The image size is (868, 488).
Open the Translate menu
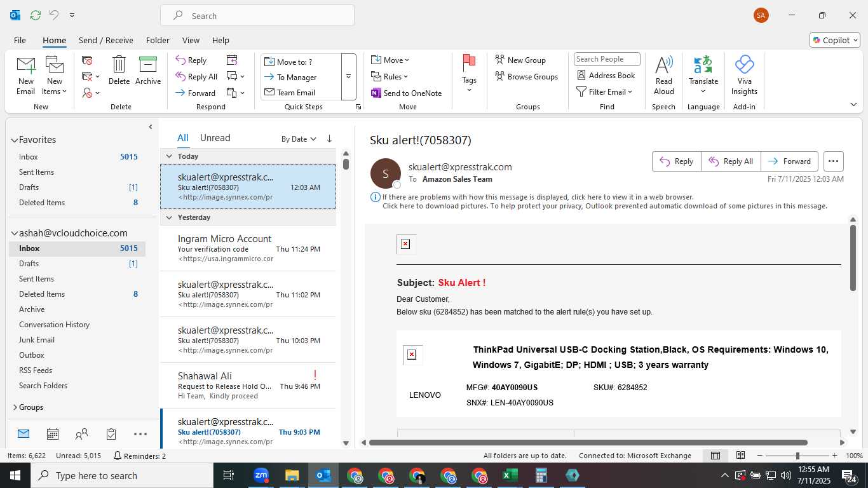(x=703, y=75)
